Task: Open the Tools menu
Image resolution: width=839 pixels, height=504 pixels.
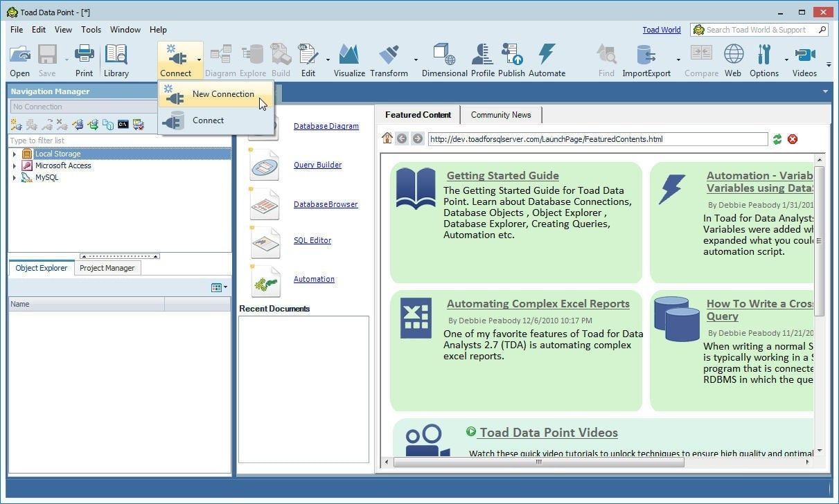Action: (x=91, y=30)
